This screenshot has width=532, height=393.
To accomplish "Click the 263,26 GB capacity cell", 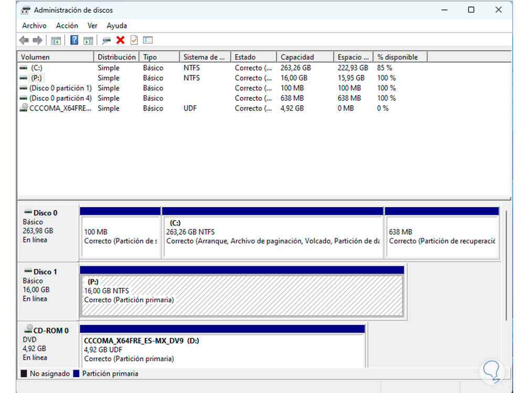I will [295, 68].
